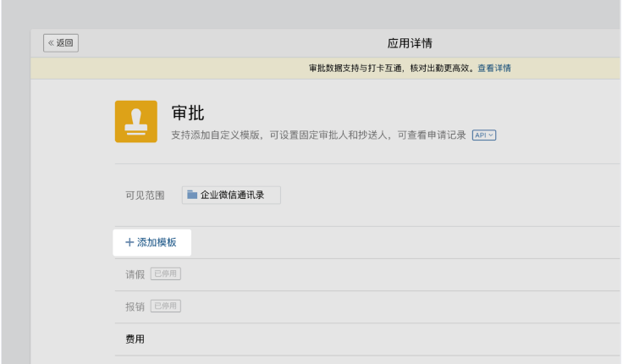
Task: Click the blue folder icon beside 企业微信通讯录
Action: click(x=192, y=195)
